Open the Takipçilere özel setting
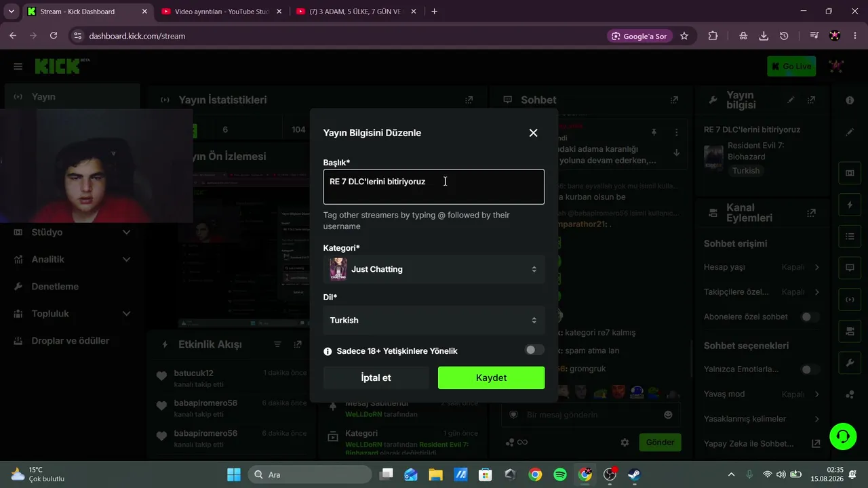Screen dimensions: 868x488 (762, 292)
